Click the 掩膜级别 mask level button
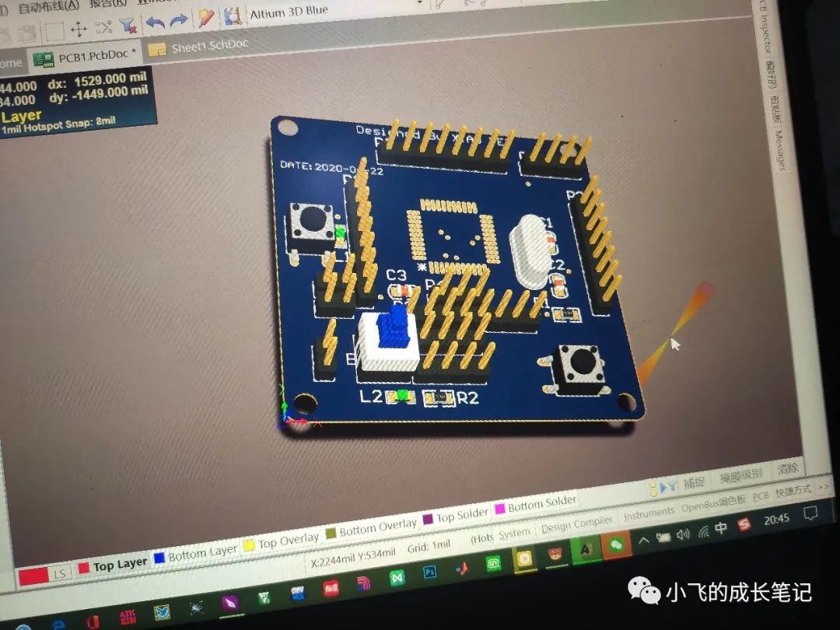 [741, 475]
